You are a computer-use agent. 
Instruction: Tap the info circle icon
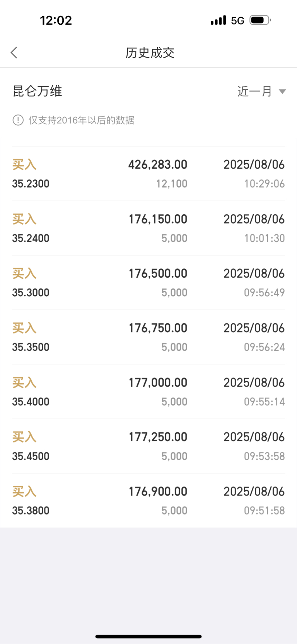(x=18, y=120)
